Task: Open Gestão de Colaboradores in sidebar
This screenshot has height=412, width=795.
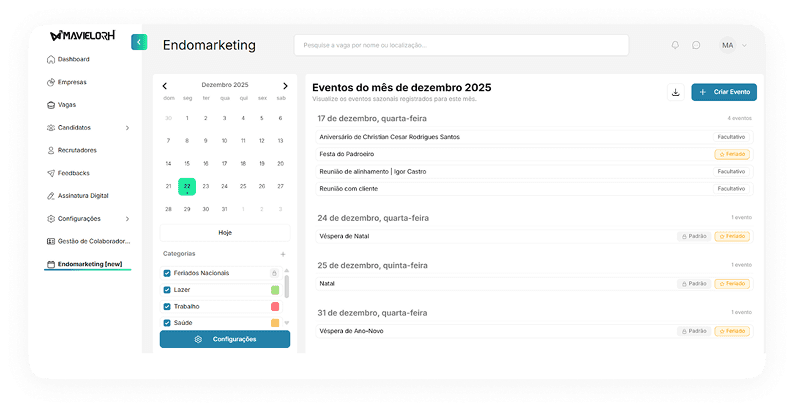Action: pyautogui.click(x=88, y=241)
